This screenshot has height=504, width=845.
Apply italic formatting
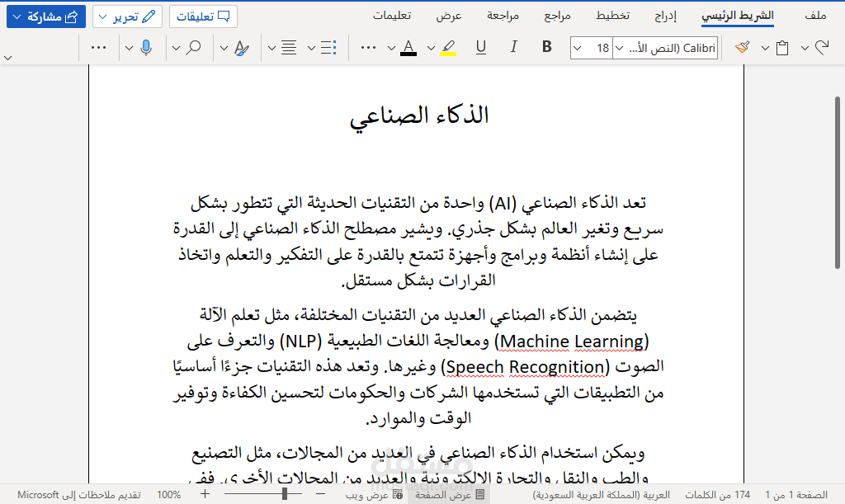512,48
